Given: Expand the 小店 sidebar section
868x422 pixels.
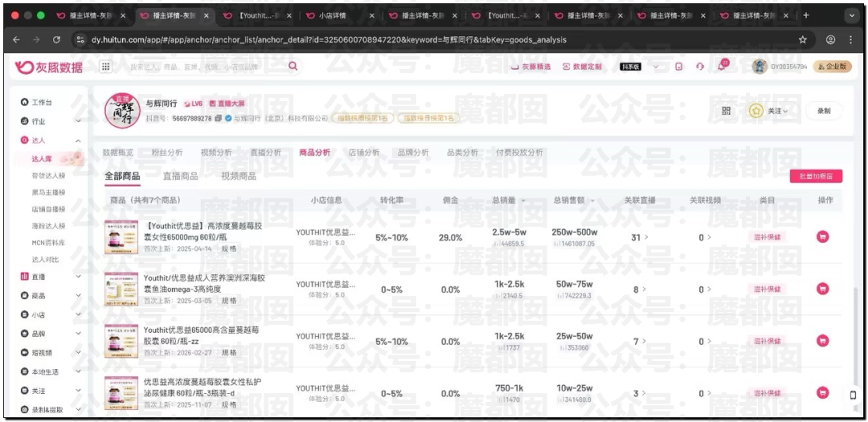Looking at the screenshot, I should 78,315.
